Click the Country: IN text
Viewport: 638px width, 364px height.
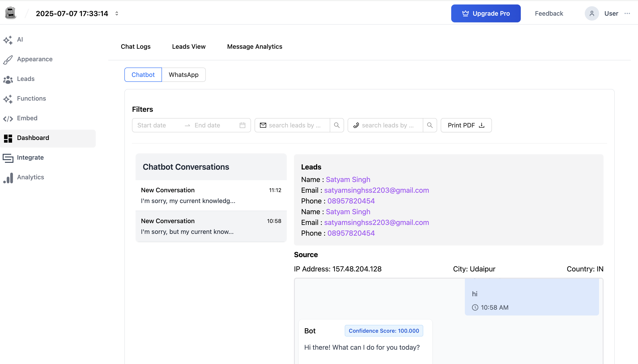(x=585, y=269)
